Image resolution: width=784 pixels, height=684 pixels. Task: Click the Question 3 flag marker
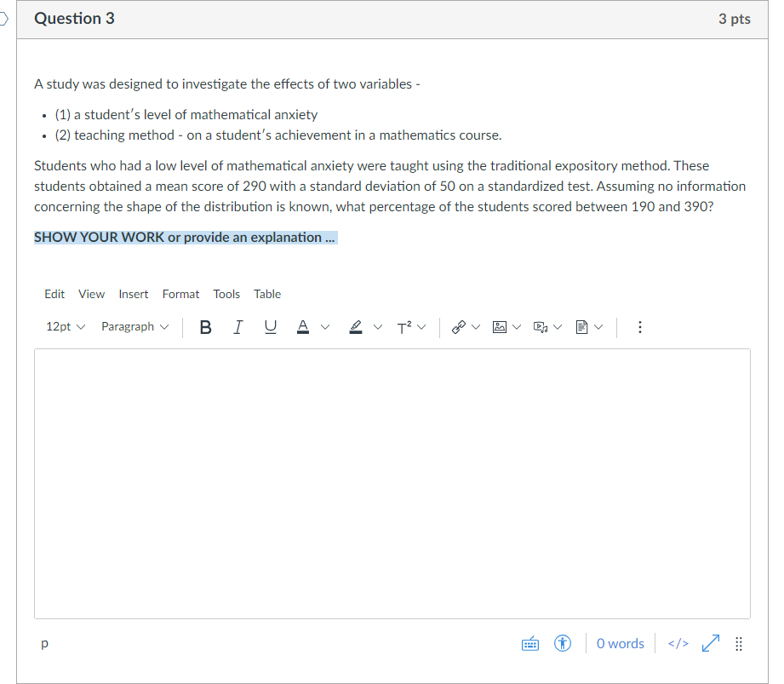click(x=4, y=19)
